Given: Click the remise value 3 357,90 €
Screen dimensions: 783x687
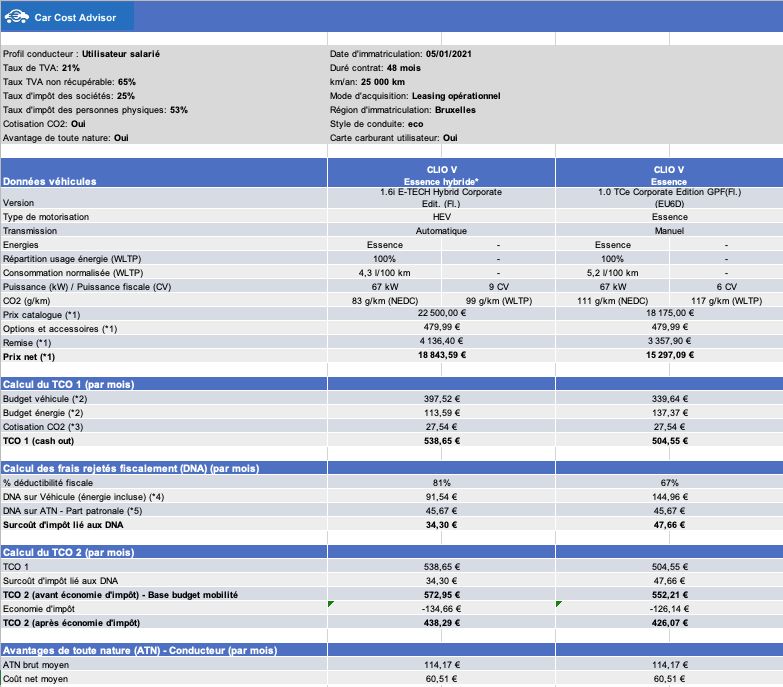Looking at the screenshot, I should click(670, 341).
